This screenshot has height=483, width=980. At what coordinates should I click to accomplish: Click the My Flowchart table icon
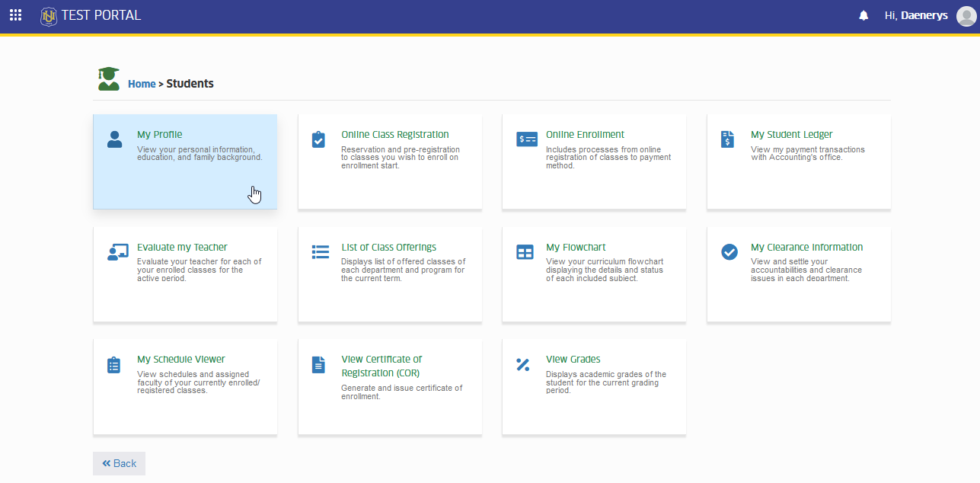525,252
